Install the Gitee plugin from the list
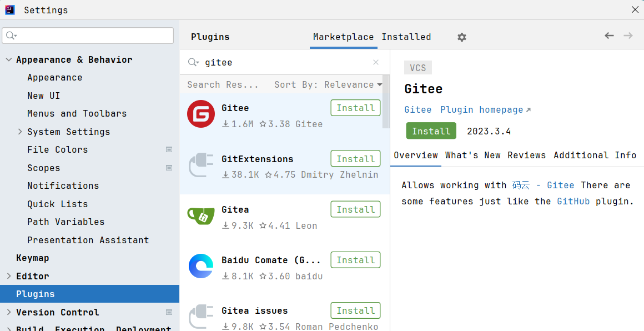Viewport: 644px width, 331px height. (356, 108)
